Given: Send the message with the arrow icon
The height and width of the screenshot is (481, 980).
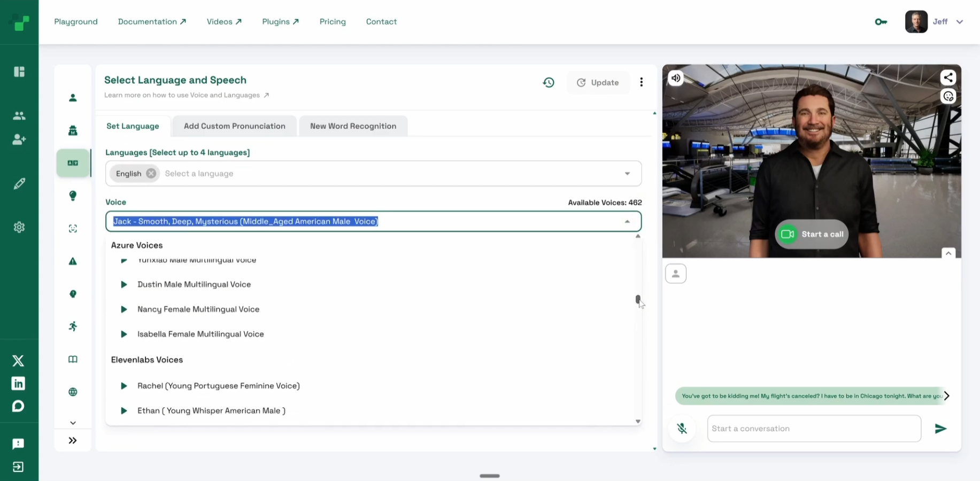Looking at the screenshot, I should click(x=940, y=429).
